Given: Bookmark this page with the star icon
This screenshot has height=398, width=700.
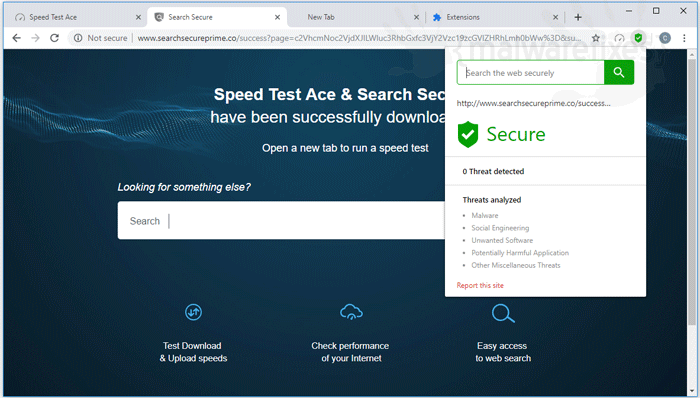Looking at the screenshot, I should [x=596, y=38].
